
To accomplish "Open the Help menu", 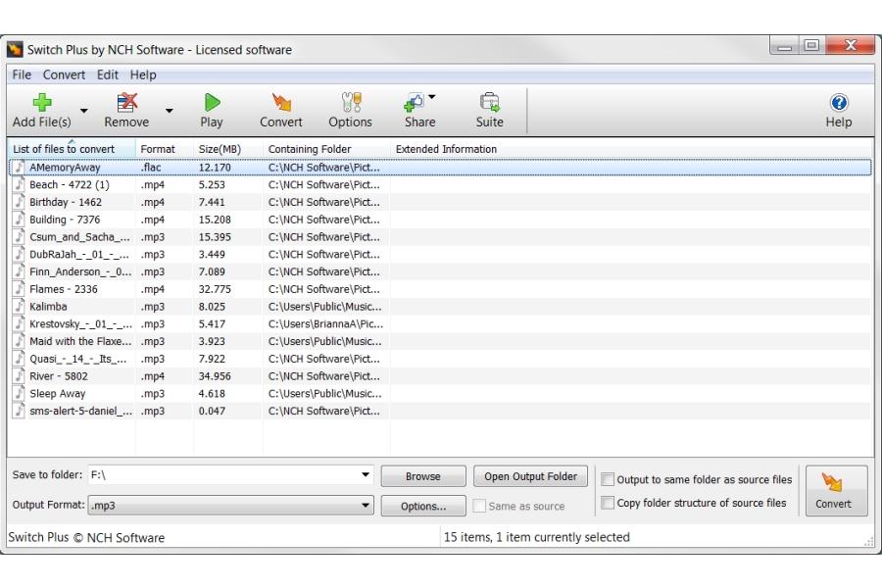I will pos(143,74).
